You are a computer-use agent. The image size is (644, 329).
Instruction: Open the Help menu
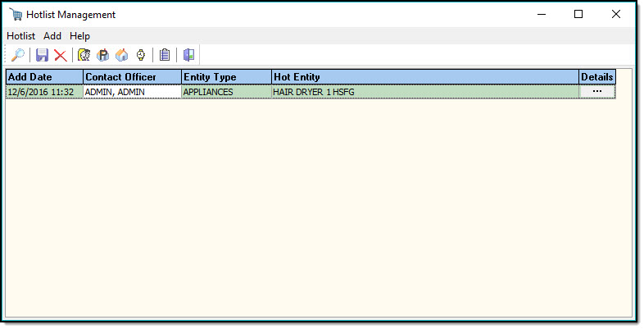pos(79,36)
